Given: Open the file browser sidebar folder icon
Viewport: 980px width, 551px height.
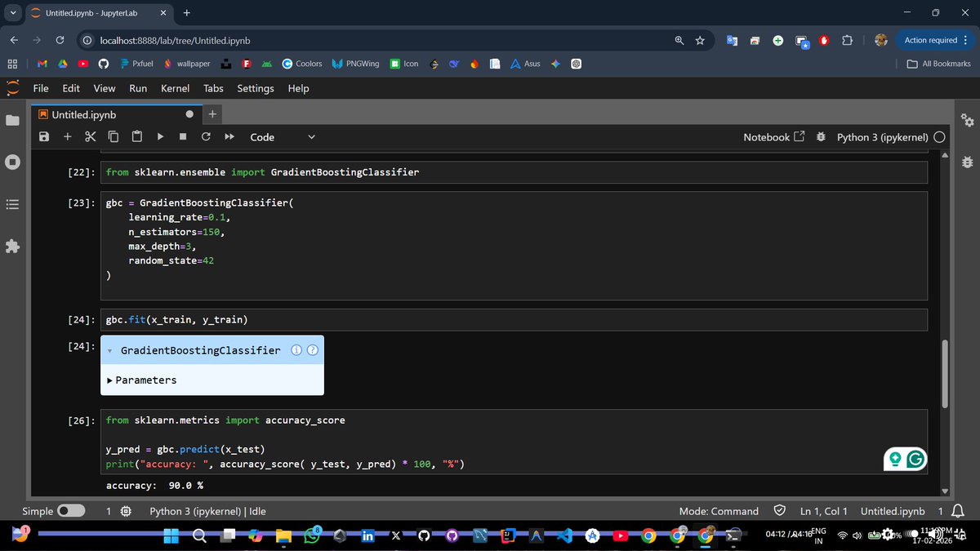Looking at the screenshot, I should (12, 120).
